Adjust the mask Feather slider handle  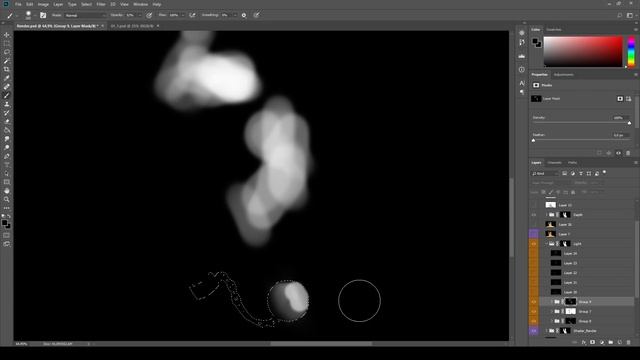533,140
